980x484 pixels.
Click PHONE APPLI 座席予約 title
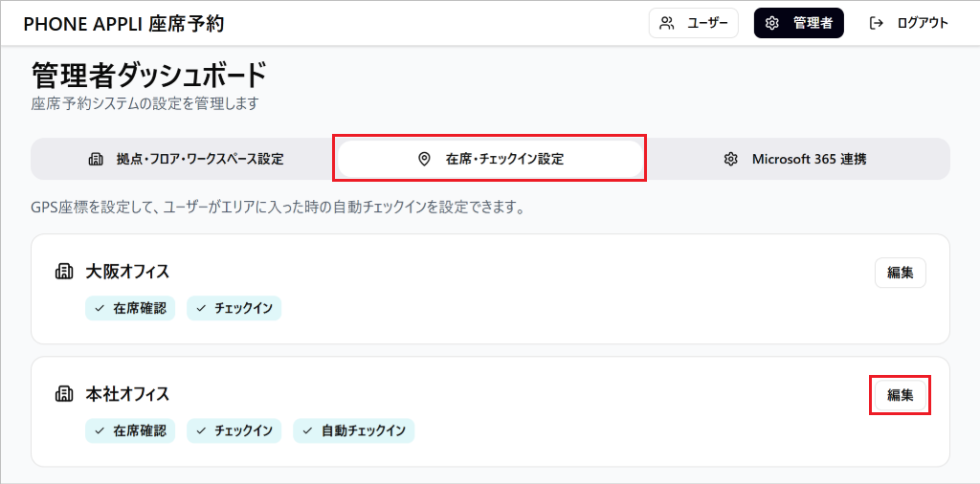[123, 24]
